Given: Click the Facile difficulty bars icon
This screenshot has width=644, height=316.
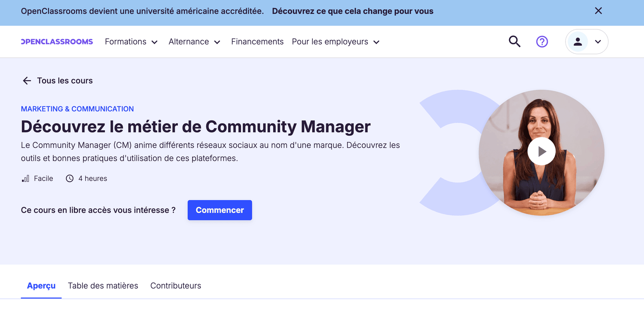Looking at the screenshot, I should coord(25,179).
